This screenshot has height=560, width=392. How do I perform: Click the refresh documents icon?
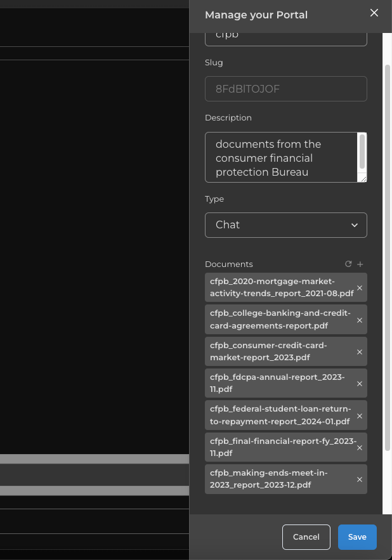pos(348,264)
